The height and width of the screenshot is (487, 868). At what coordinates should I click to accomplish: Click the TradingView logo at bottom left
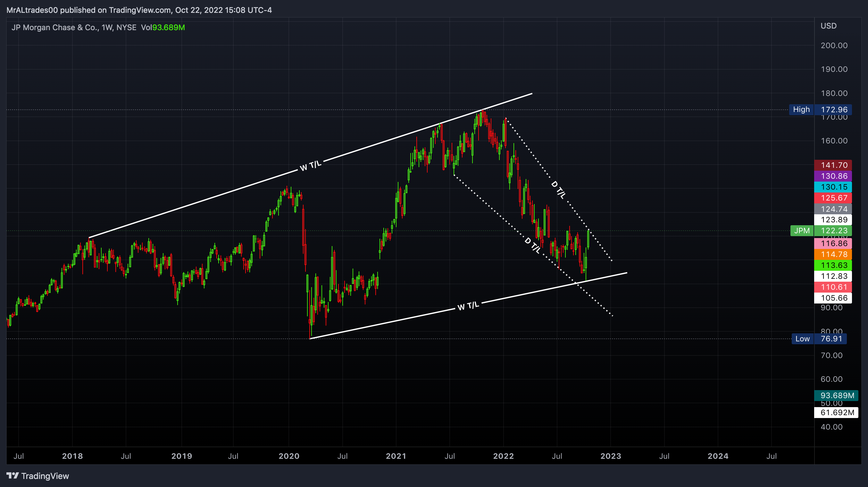[38, 476]
